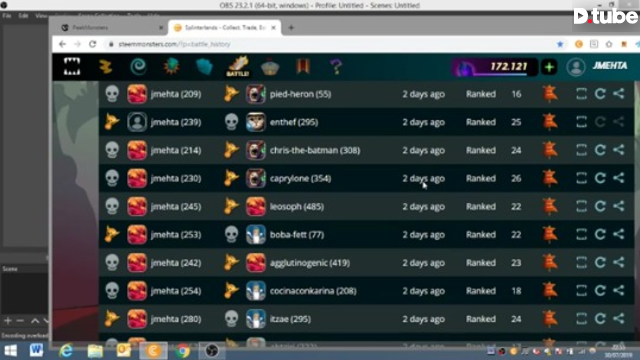The height and width of the screenshot is (360, 640).
Task: Click opponent name itzae (295)
Action: click(290, 319)
